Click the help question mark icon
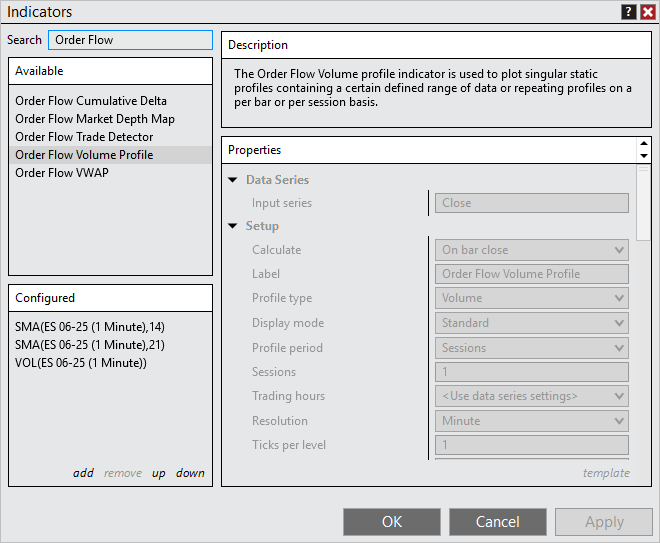This screenshot has height=543, width=660. [628, 12]
